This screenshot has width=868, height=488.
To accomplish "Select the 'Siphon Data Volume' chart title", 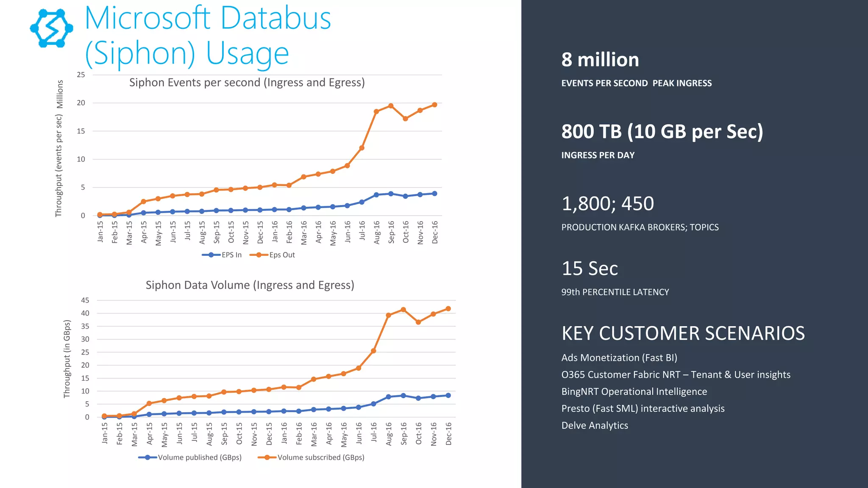I will (x=250, y=285).
